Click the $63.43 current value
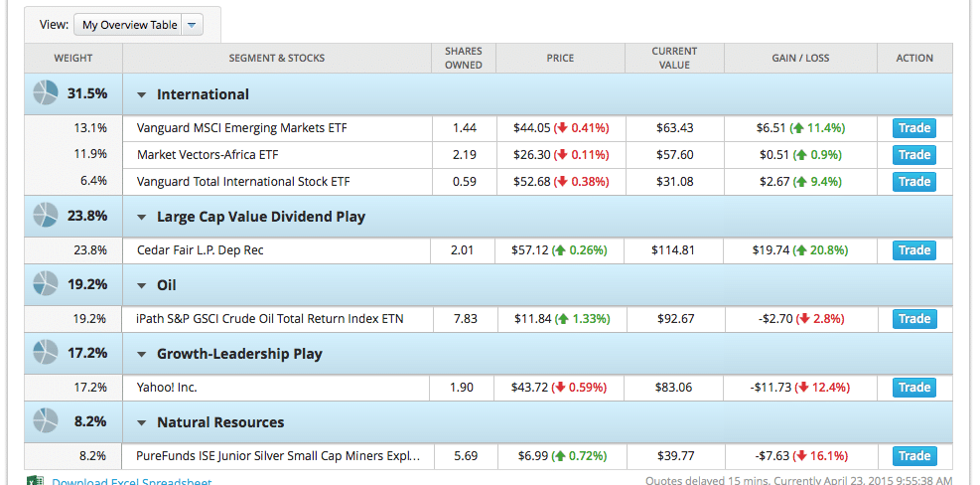 click(x=675, y=128)
